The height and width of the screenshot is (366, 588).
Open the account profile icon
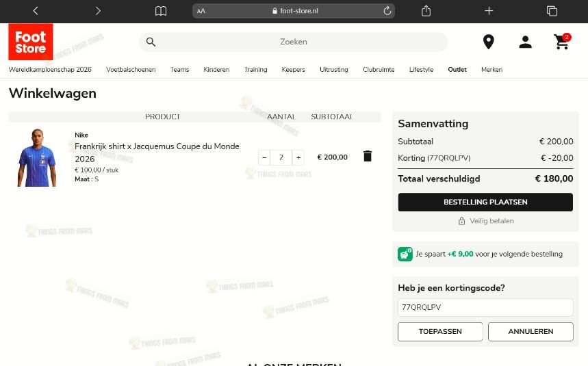coord(526,42)
